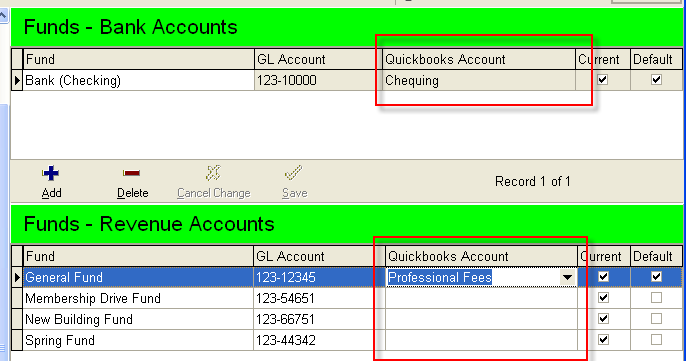Click GL account 123-12345 cell
Viewport: 686px width, 361px height.
point(319,277)
